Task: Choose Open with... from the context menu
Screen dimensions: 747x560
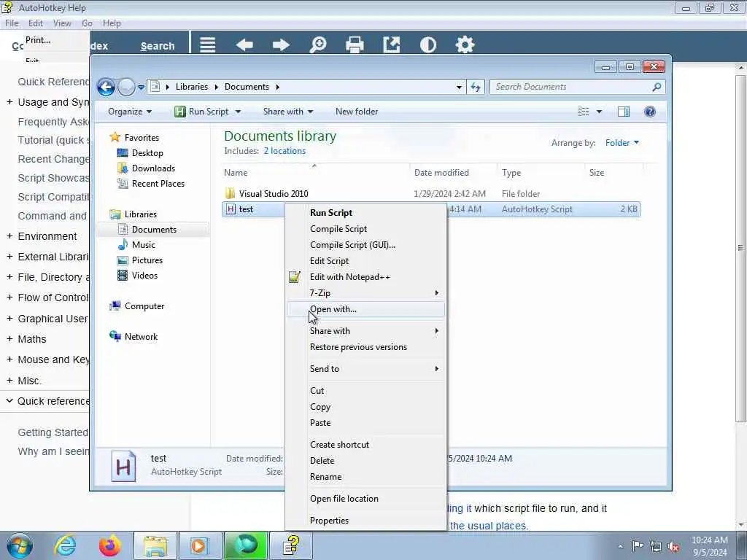Action: click(x=366, y=309)
